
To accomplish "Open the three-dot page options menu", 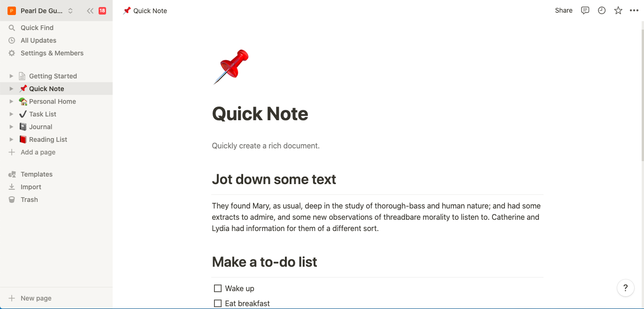I will [x=634, y=10].
